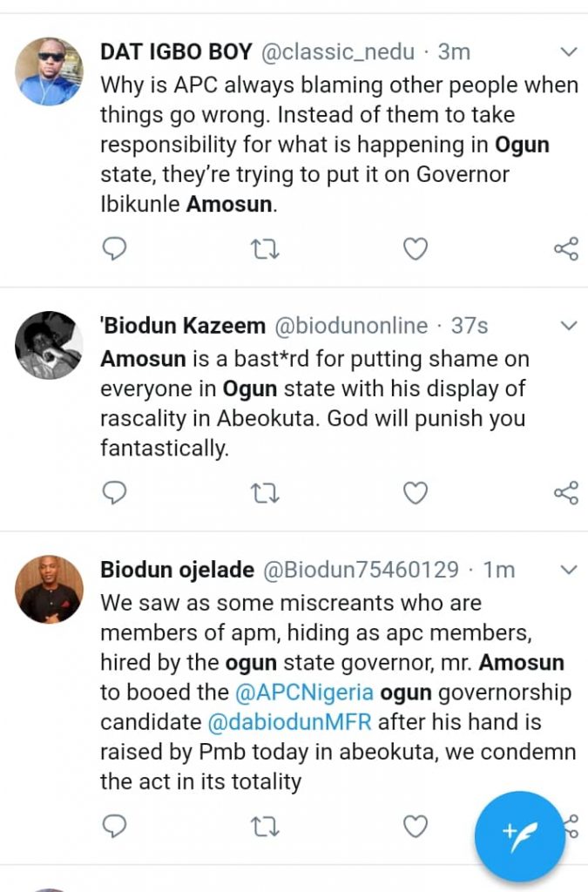This screenshot has width=588, height=892.
Task: Reply to Biodun ojelade's tweet
Action: [114, 825]
